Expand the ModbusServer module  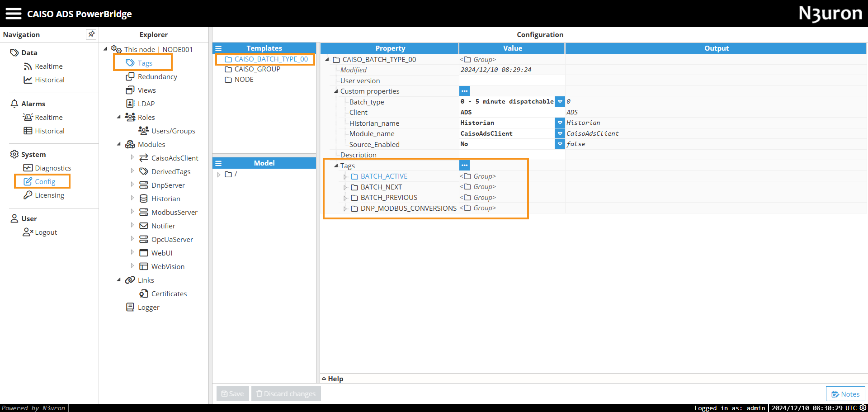pos(132,212)
